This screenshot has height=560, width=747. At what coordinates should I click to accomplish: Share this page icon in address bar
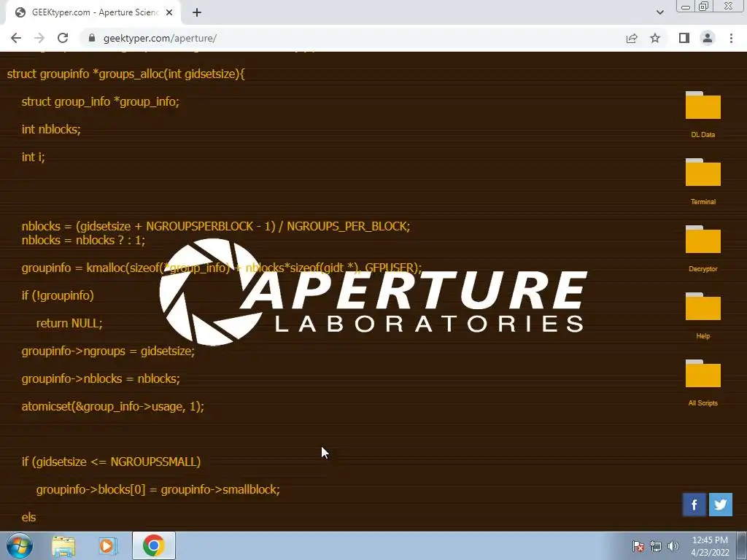pos(632,38)
